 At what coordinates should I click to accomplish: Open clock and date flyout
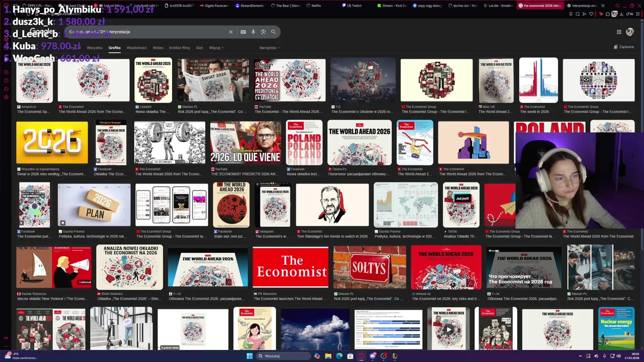coord(632,356)
